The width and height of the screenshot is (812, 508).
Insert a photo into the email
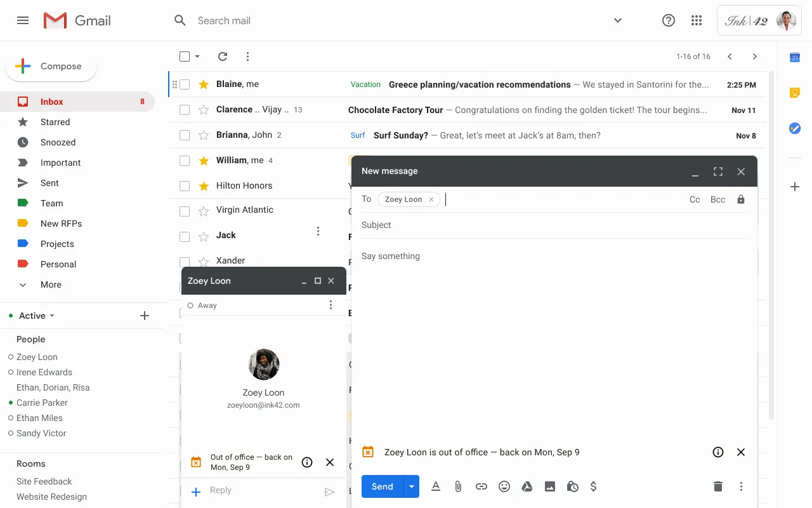click(549, 486)
